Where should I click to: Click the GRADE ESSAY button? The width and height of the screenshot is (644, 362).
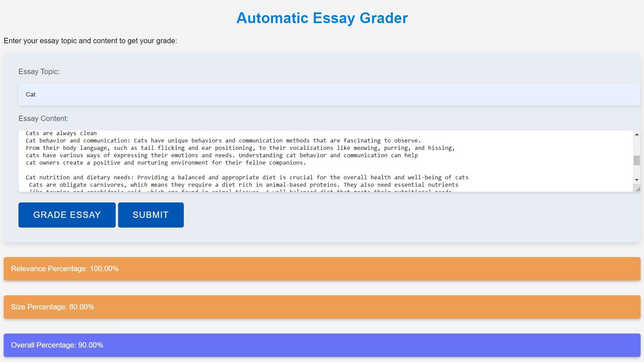click(67, 215)
